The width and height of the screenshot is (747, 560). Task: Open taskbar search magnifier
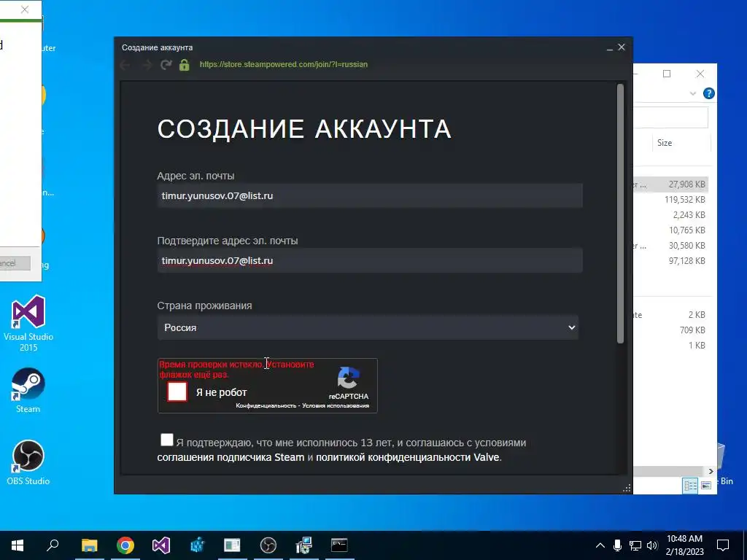(53, 545)
